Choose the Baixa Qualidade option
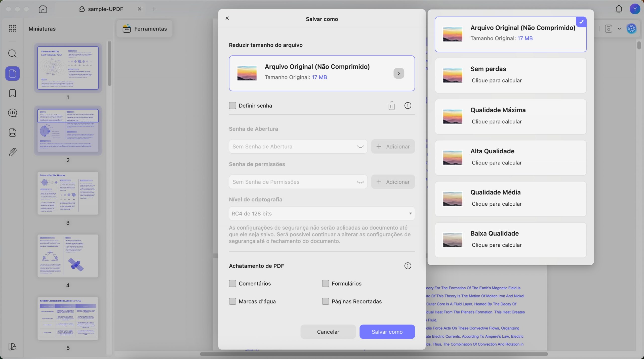Image resolution: width=644 pixels, height=359 pixels. click(x=510, y=240)
